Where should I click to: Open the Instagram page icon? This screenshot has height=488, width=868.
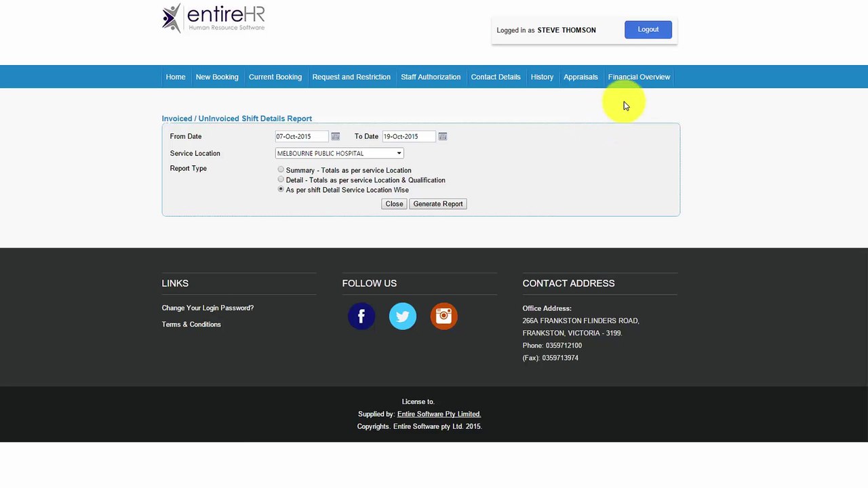point(444,316)
